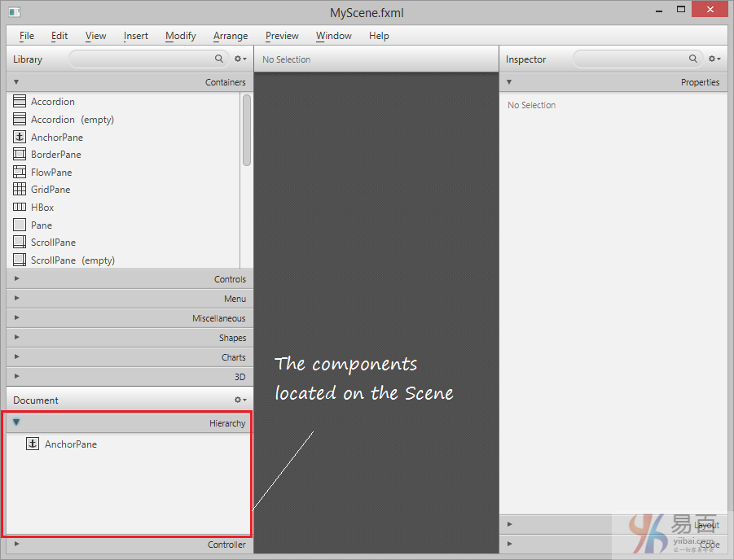This screenshot has height=560, width=734.
Task: Open the Modify menu
Action: (180, 36)
